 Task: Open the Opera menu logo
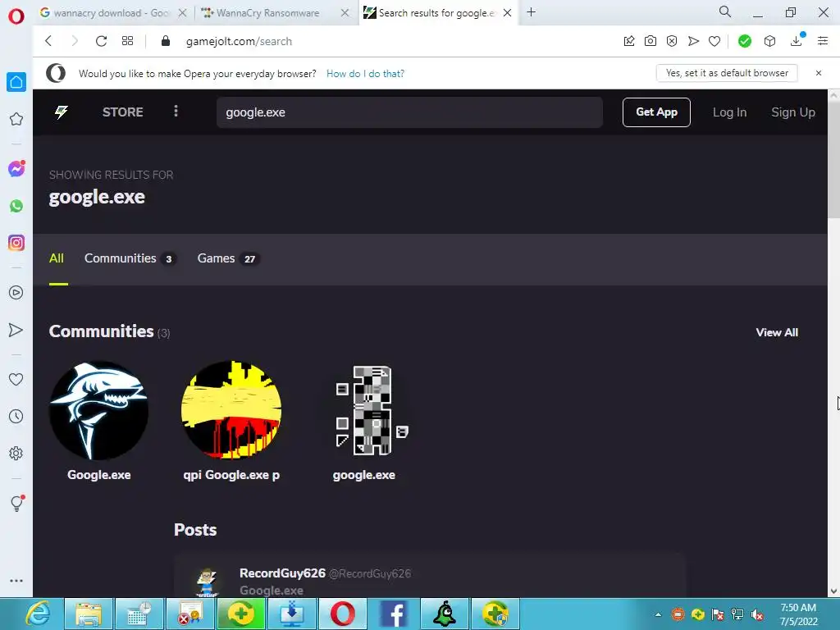point(16,16)
